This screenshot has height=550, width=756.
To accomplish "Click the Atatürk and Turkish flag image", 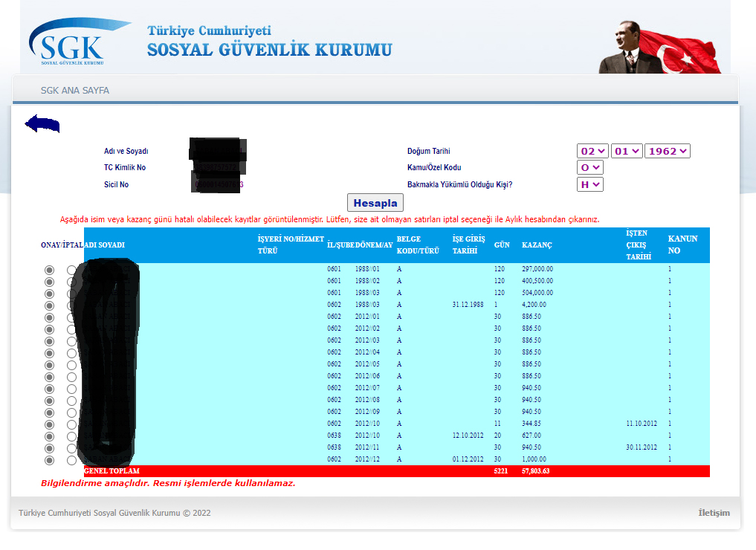I will pyautogui.click(x=659, y=46).
